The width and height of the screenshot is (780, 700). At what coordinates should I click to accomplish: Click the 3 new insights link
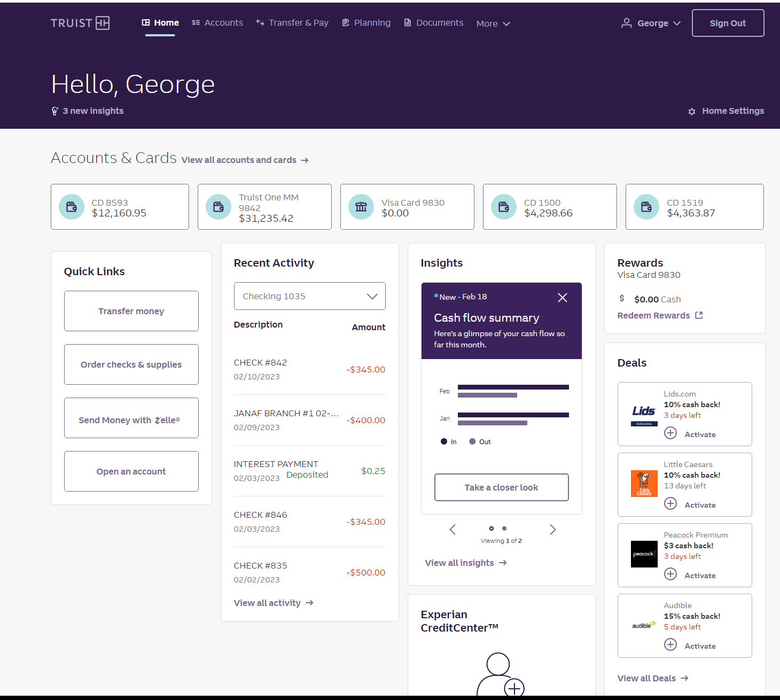[93, 111]
